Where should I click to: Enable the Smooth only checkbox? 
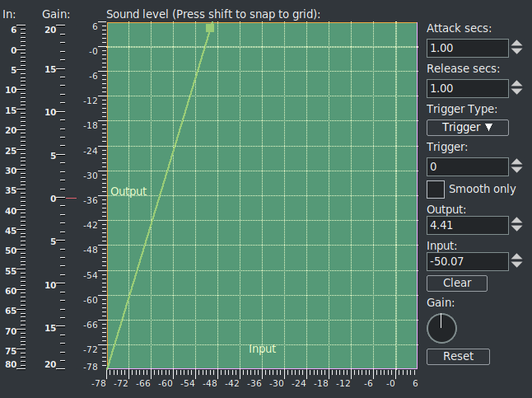coord(436,189)
